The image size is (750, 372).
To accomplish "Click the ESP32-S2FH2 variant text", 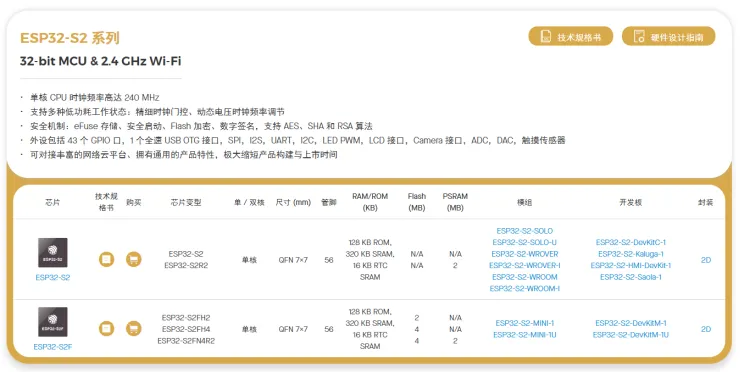I will tap(186, 317).
